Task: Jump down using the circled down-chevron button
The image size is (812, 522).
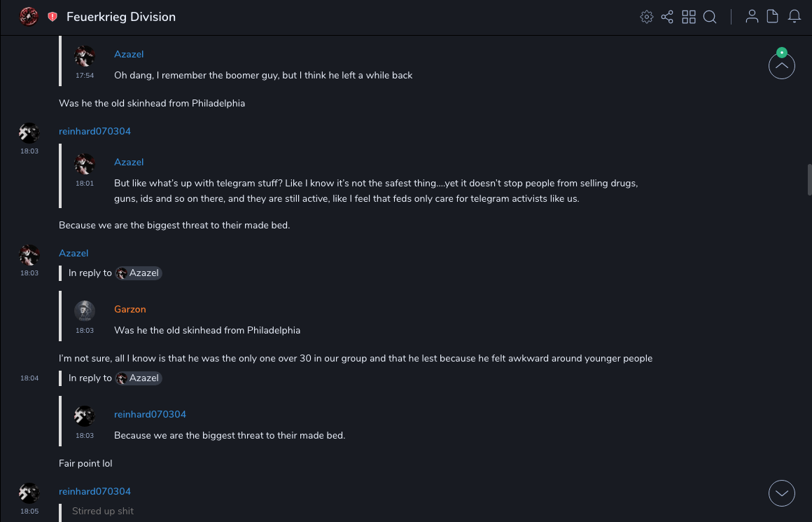Action: coord(781,493)
